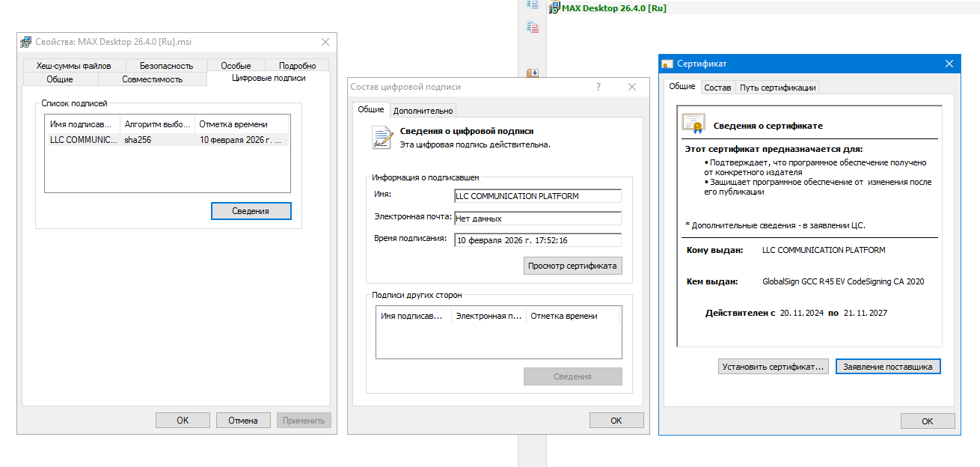The image size is (980, 467).
Task: Close the Сертификат window
Action: pos(949,64)
